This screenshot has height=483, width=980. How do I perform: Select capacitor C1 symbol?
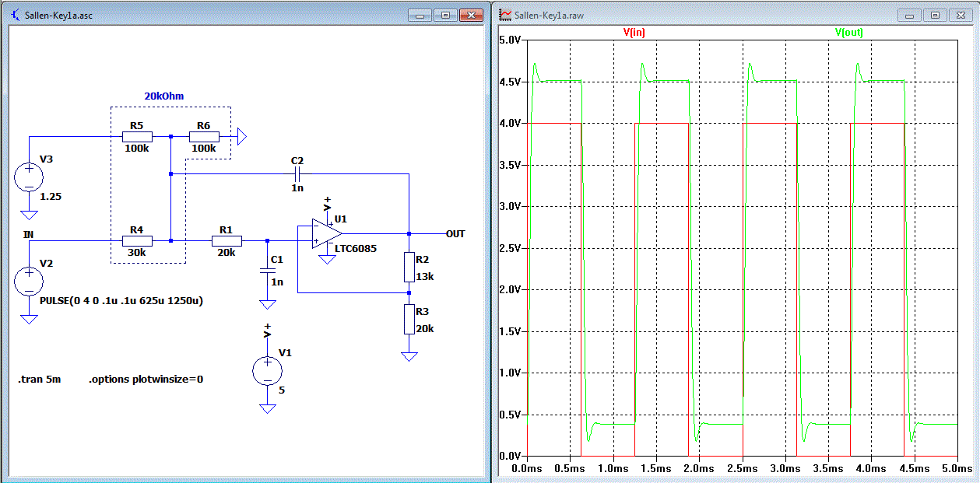click(267, 269)
